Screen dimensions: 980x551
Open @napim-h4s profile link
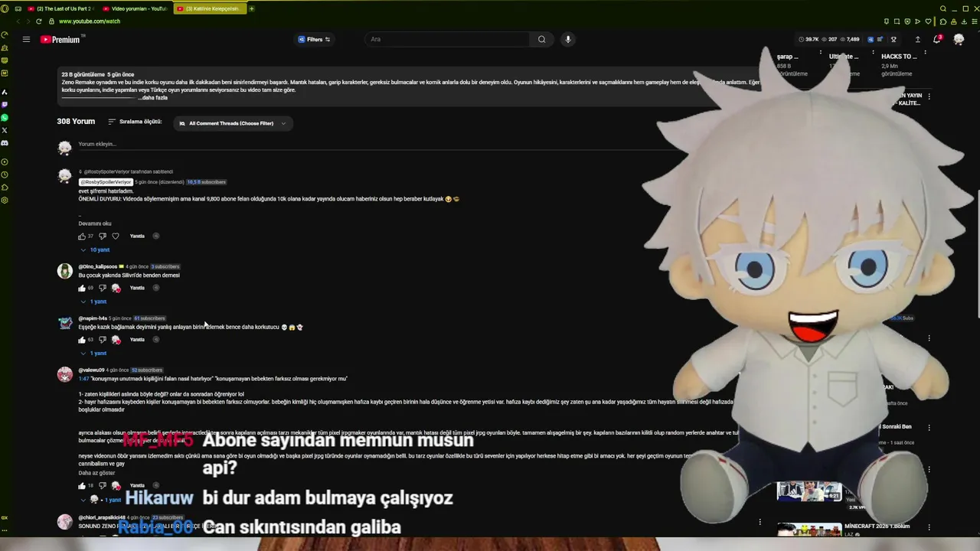[x=93, y=318]
